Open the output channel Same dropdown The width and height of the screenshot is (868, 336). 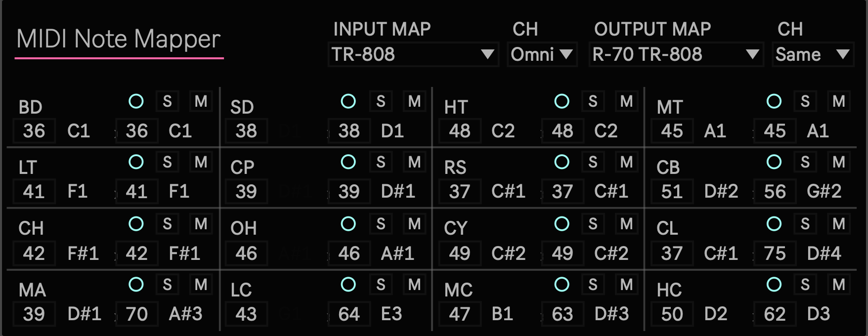pos(813,54)
